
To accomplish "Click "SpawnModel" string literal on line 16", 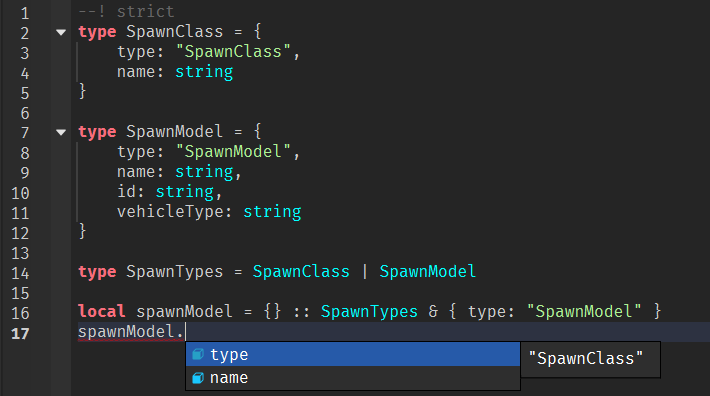I will [584, 311].
